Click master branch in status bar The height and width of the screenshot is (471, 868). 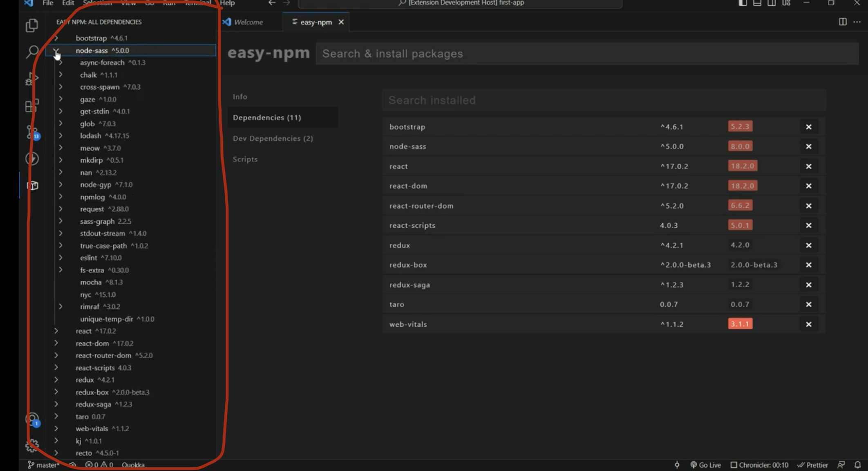click(x=43, y=465)
